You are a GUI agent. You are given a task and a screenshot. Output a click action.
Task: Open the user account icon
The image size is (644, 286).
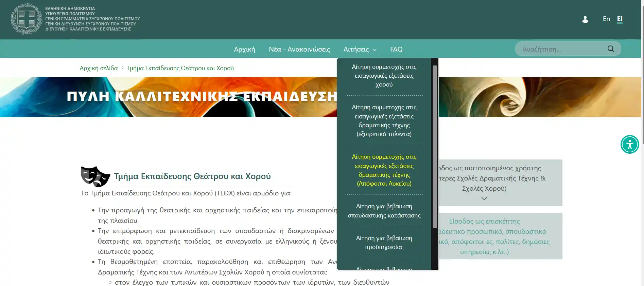(x=585, y=19)
